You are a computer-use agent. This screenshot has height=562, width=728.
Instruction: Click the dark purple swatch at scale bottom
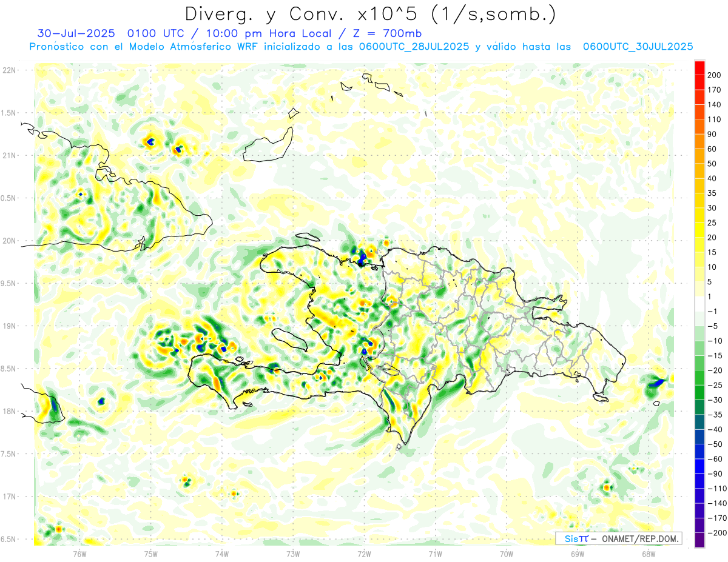699,540
